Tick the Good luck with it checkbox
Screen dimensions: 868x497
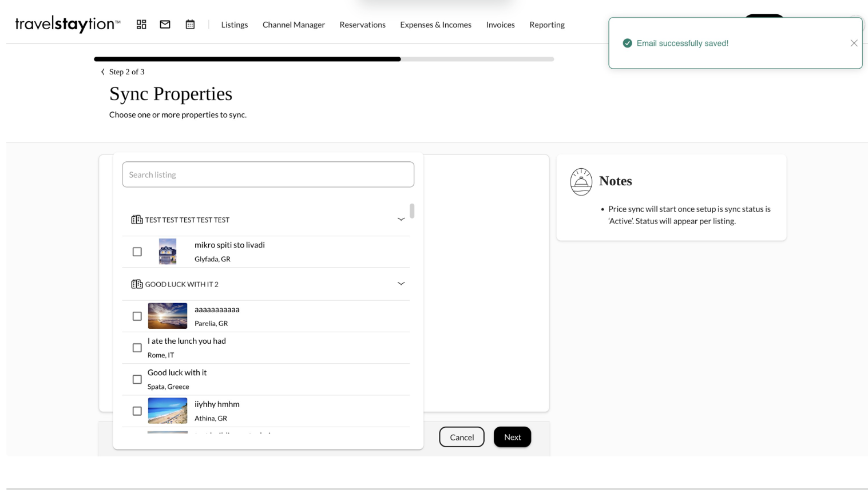[137, 380]
